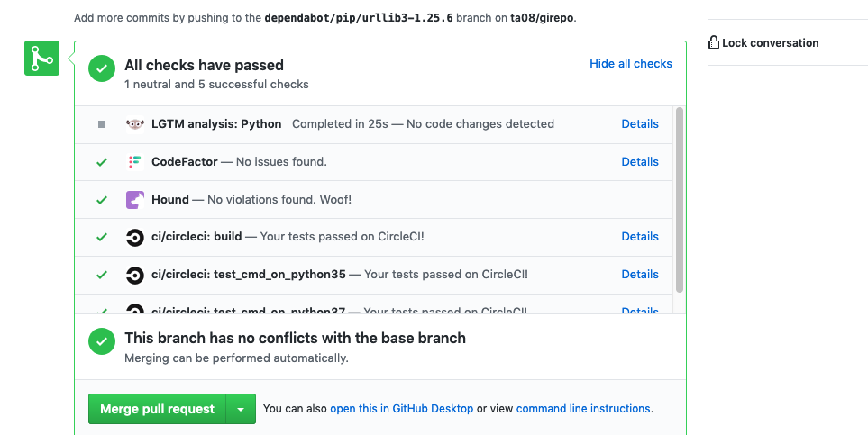The height and width of the screenshot is (435, 868).
Task: Click the ci/circleci: test_cmd_on_python35 check name
Action: coord(249,274)
